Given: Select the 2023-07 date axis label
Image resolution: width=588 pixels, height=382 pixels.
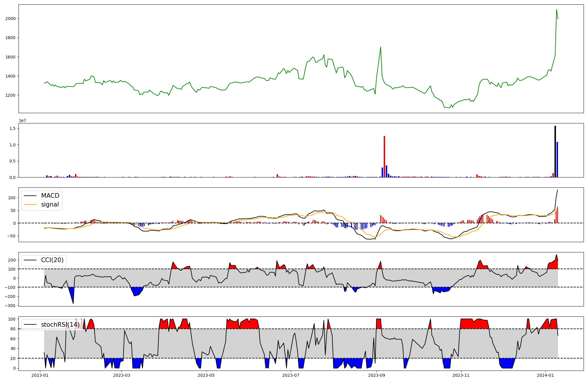Looking at the screenshot, I should pyautogui.click(x=291, y=375).
